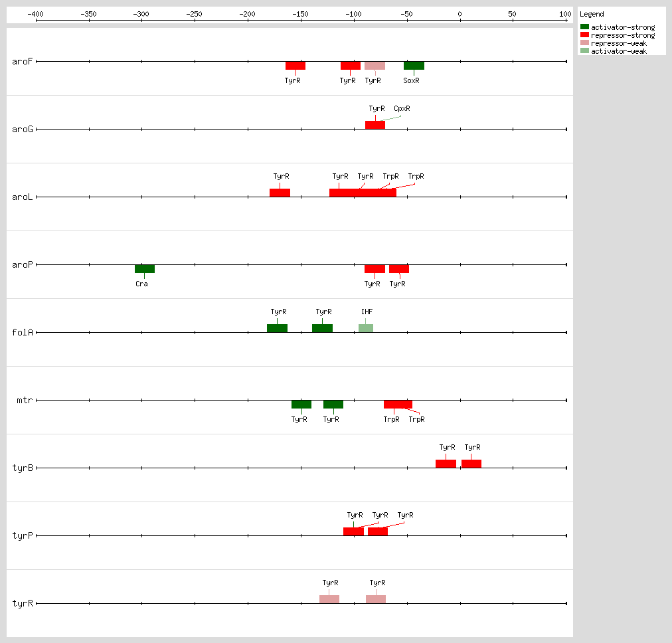Select the green Cra site on aroP

145,269
